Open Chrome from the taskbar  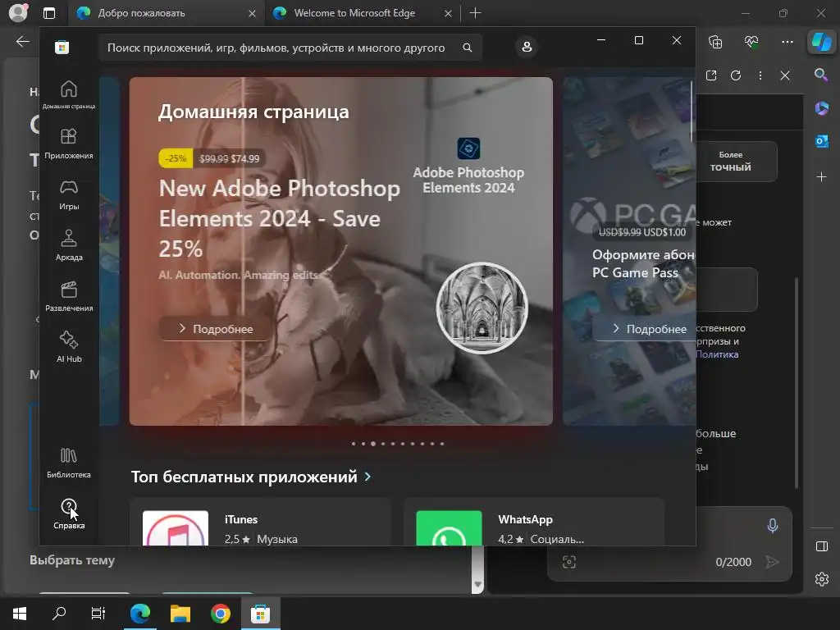[x=220, y=613]
